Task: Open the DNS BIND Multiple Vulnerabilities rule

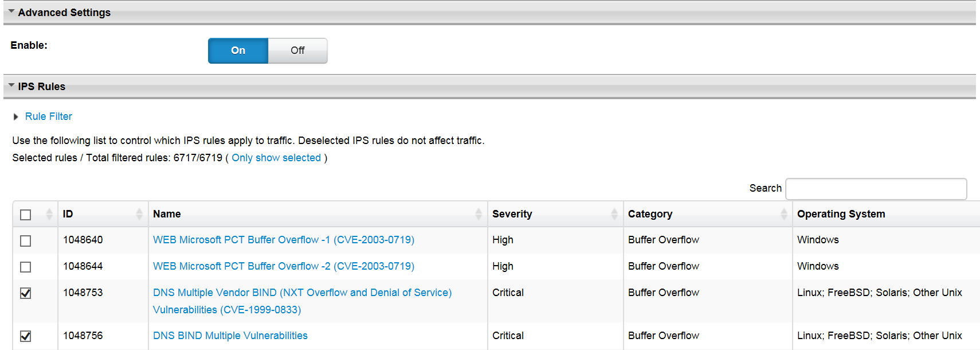Action: pos(230,336)
